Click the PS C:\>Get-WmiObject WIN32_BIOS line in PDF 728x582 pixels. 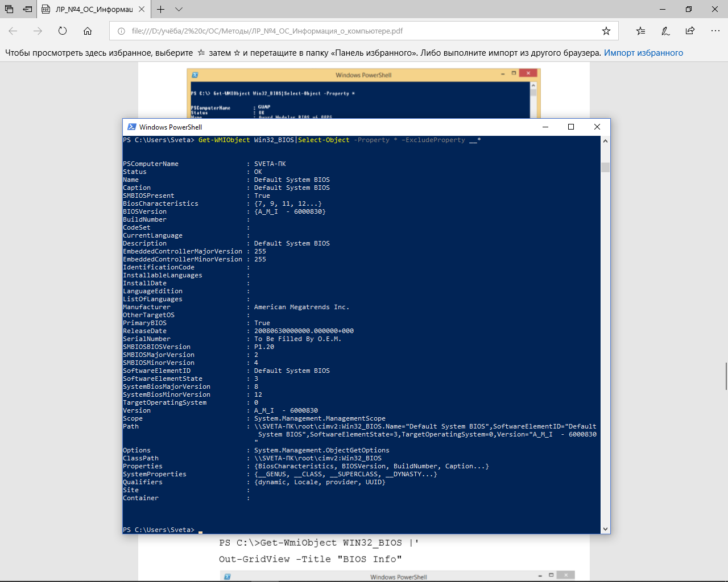319,543
